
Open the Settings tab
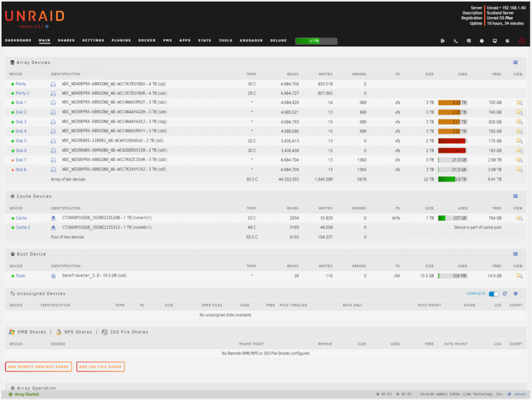pos(93,40)
